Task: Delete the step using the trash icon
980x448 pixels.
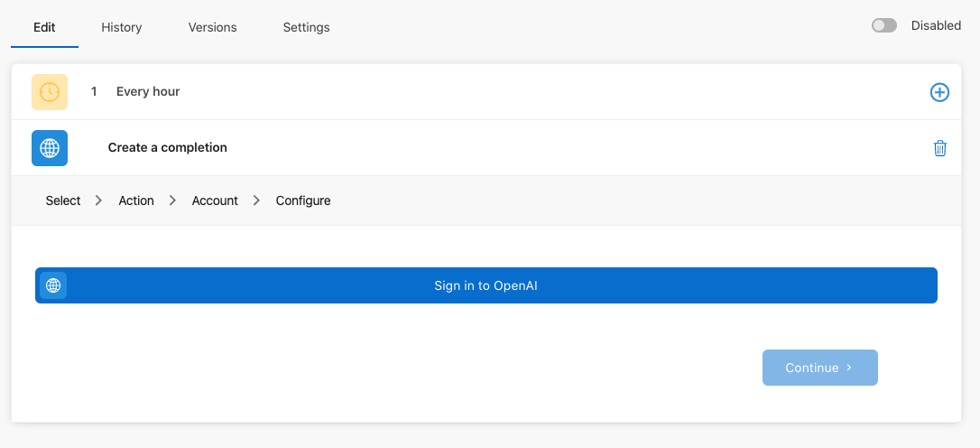Action: [x=940, y=148]
